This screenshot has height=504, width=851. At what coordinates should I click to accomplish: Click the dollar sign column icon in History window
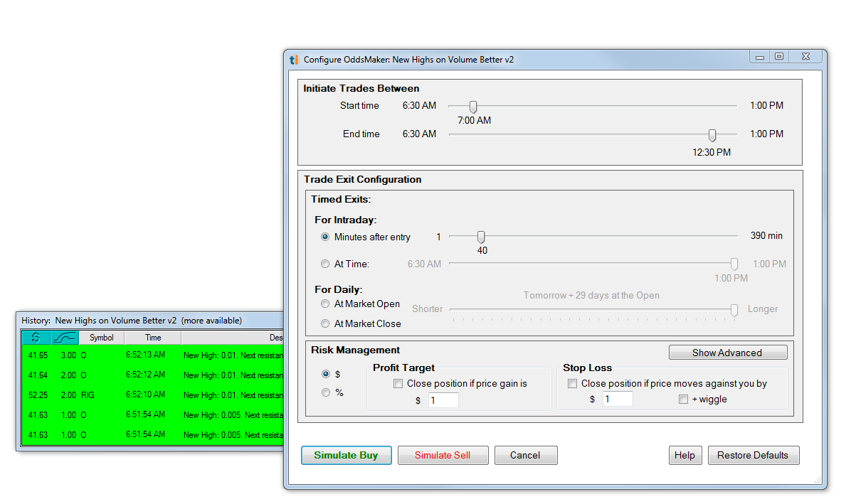click(x=36, y=338)
